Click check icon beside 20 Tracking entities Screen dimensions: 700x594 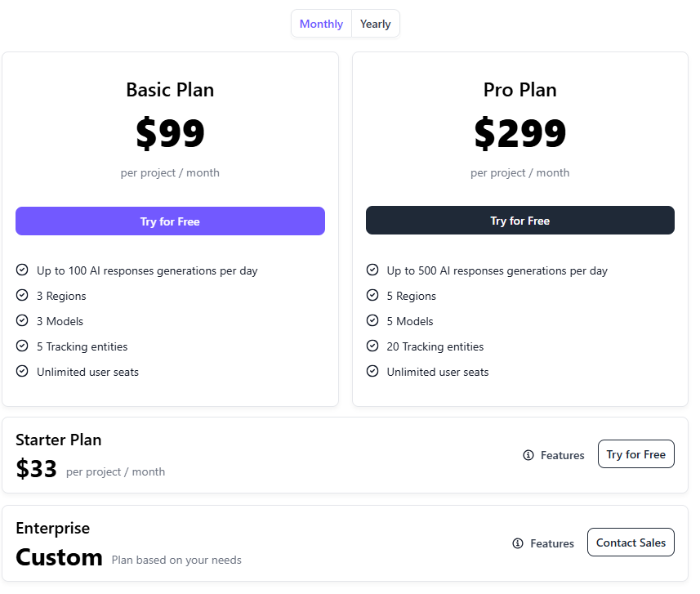point(372,346)
